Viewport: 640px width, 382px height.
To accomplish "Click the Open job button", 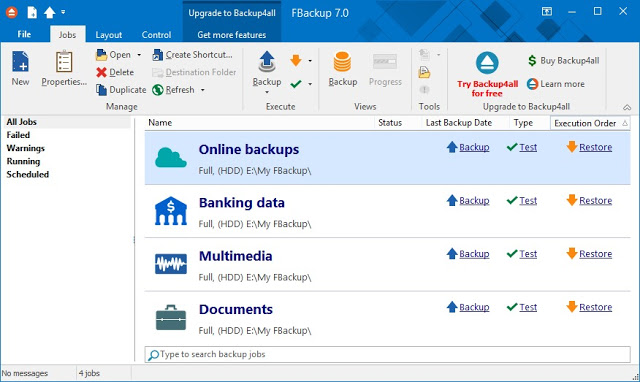I will [x=113, y=55].
